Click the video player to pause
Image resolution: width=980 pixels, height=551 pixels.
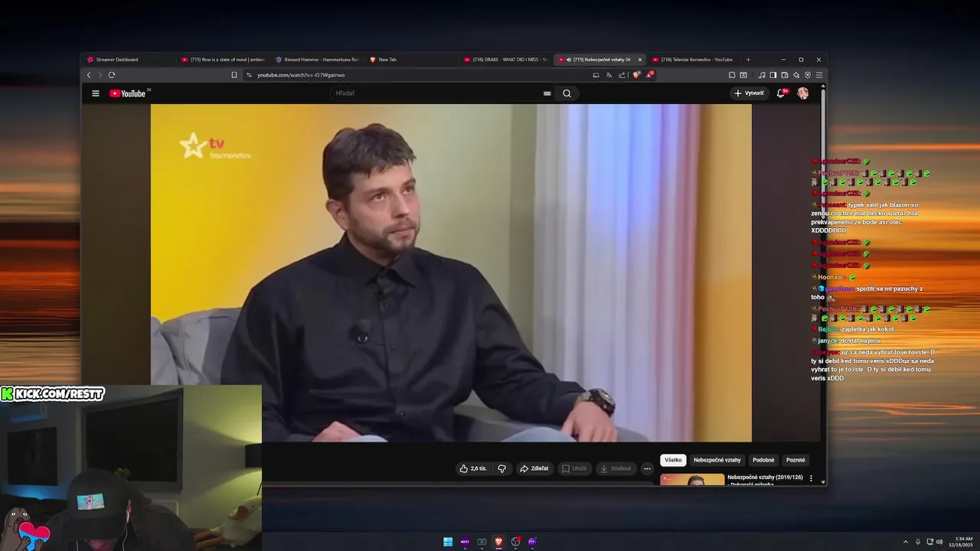click(x=451, y=273)
